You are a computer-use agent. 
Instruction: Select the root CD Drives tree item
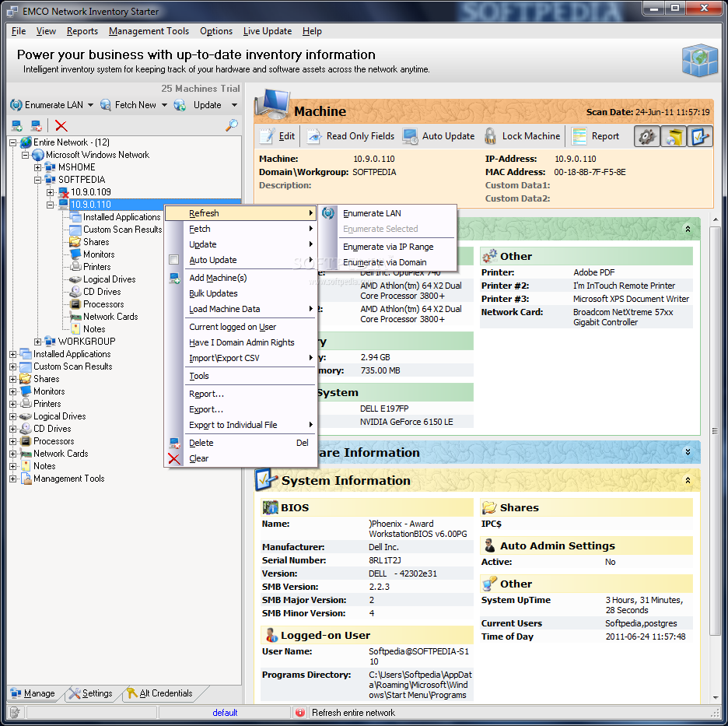(x=52, y=429)
